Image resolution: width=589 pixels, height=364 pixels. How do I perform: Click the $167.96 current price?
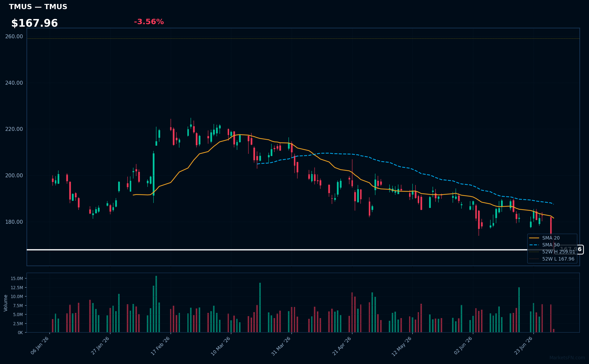click(35, 23)
